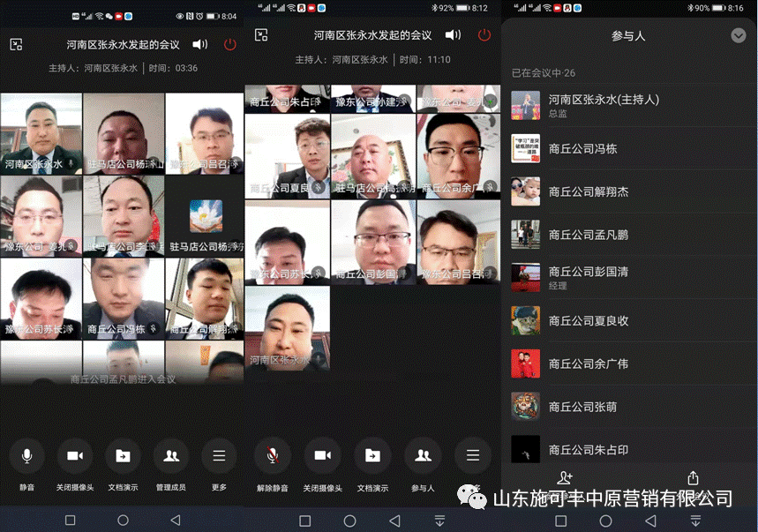Tap the pull-down arrow in right navigation bar
Image resolution: width=758 pixels, height=532 pixels.
point(695,521)
